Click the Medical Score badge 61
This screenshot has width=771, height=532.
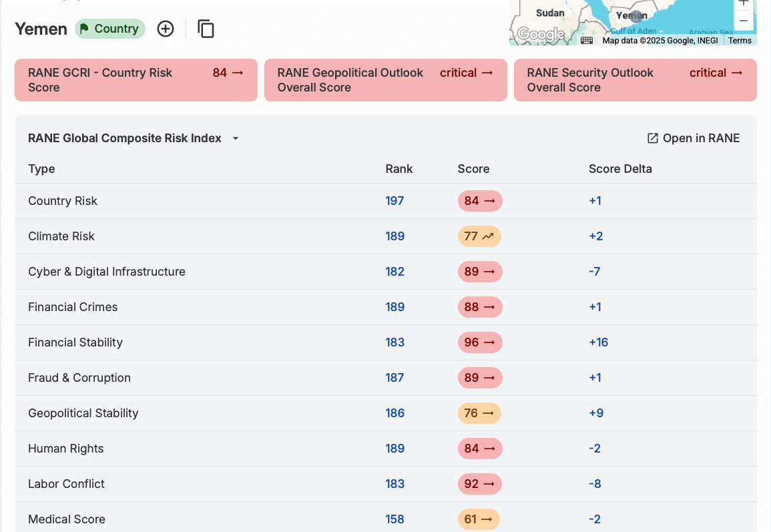[479, 519]
